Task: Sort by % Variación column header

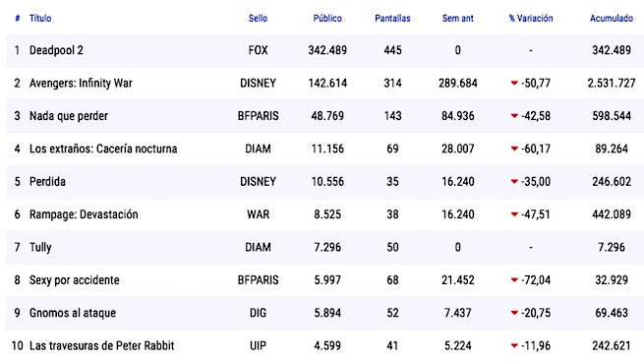Action: [531, 18]
